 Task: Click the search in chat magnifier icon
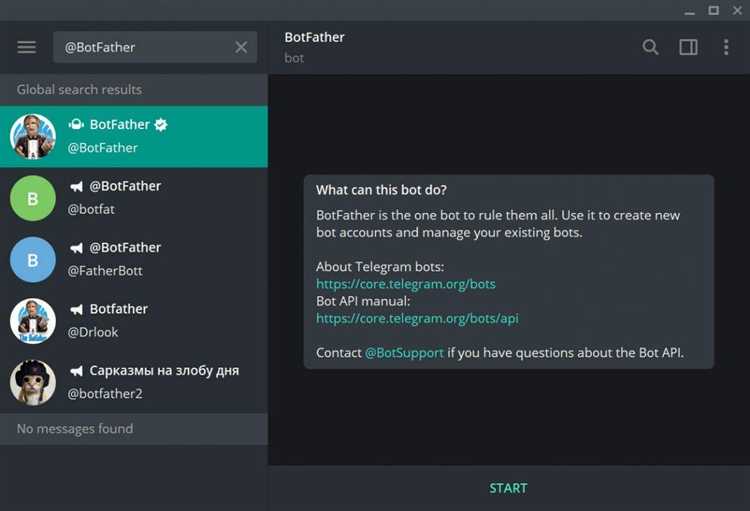tap(651, 47)
